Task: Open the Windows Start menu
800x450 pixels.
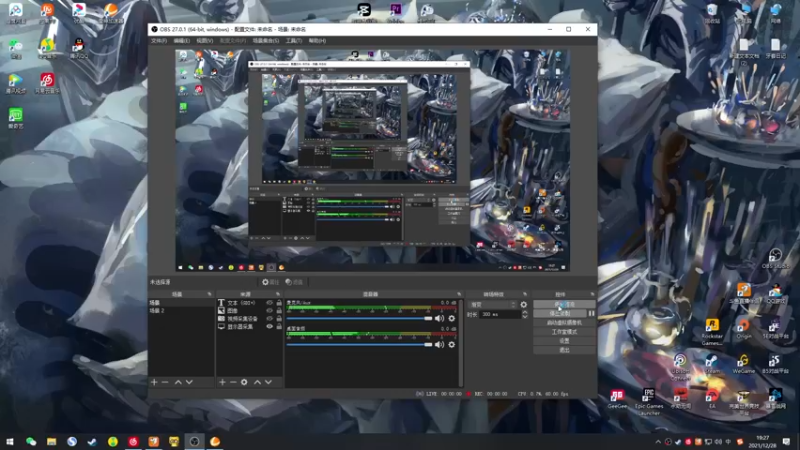Action: pos(10,441)
